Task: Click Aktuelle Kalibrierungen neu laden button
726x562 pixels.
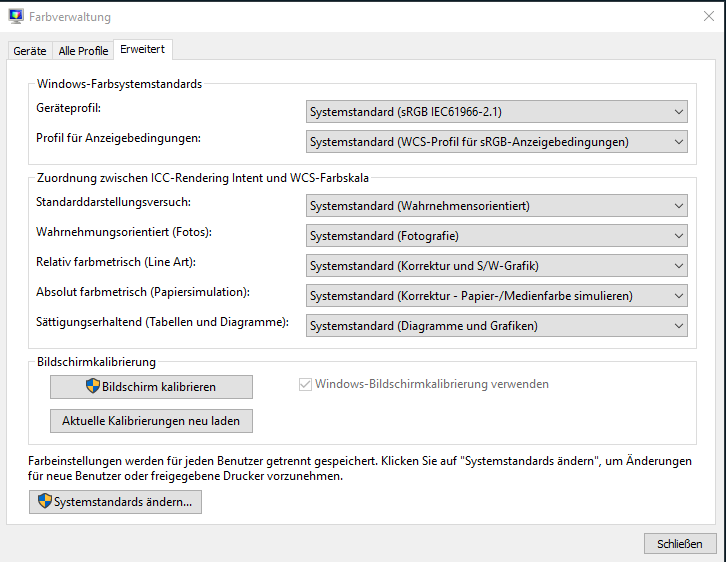Action: pos(151,421)
